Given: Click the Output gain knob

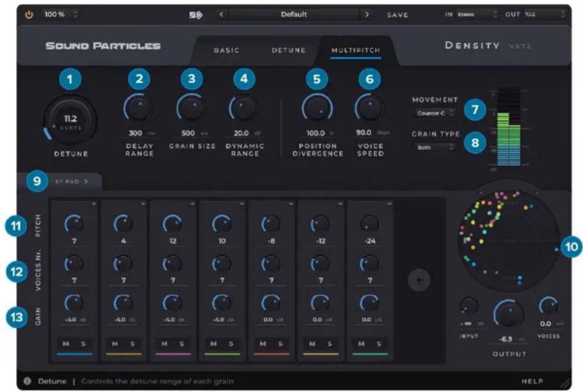Looking at the screenshot, I should pos(509,314).
